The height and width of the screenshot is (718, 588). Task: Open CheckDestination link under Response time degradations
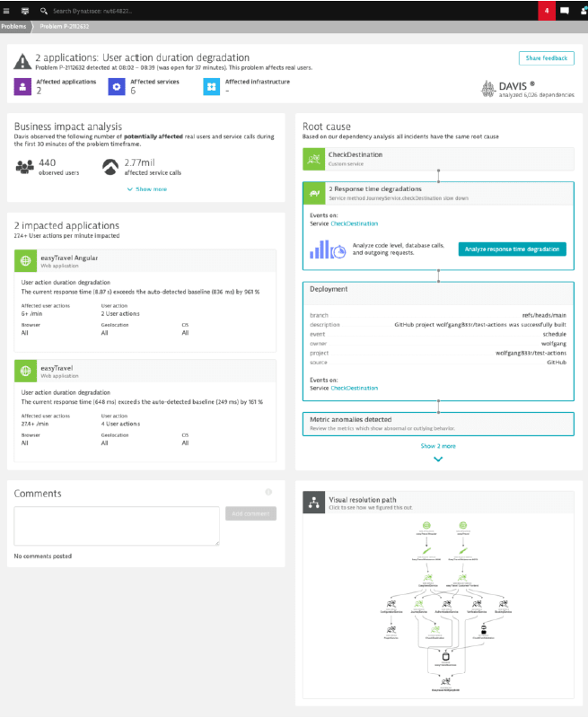tap(355, 223)
